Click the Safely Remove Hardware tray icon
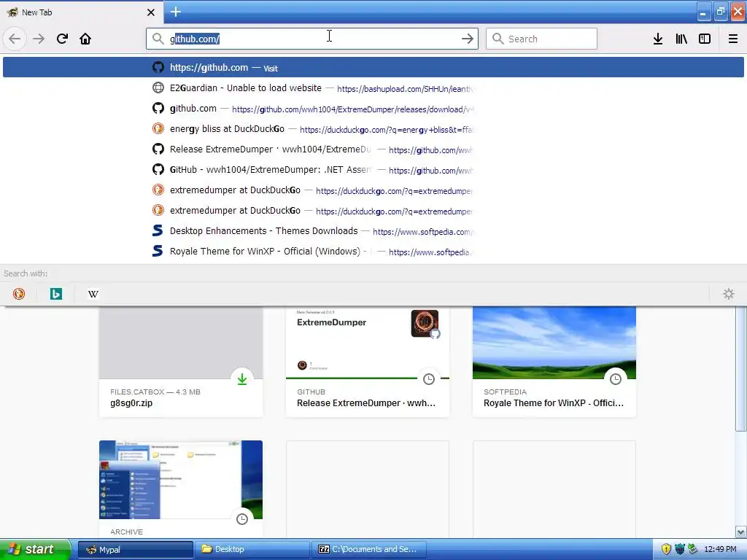 [693, 550]
